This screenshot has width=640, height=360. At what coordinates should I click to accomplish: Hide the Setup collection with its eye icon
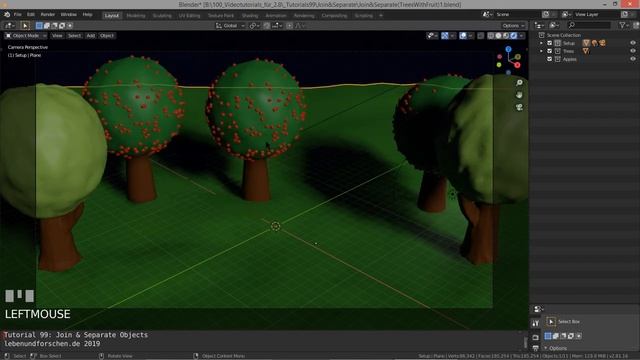633,43
